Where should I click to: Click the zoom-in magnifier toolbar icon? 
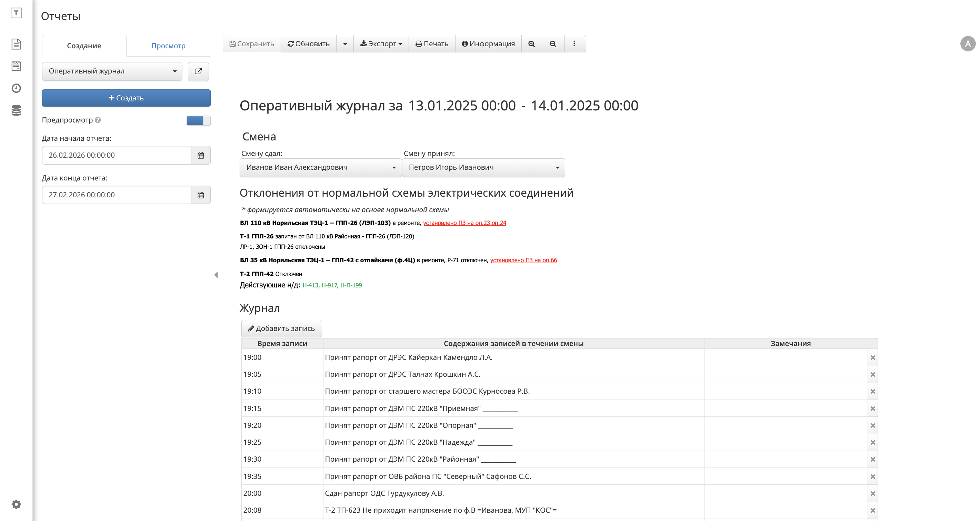[531, 44]
